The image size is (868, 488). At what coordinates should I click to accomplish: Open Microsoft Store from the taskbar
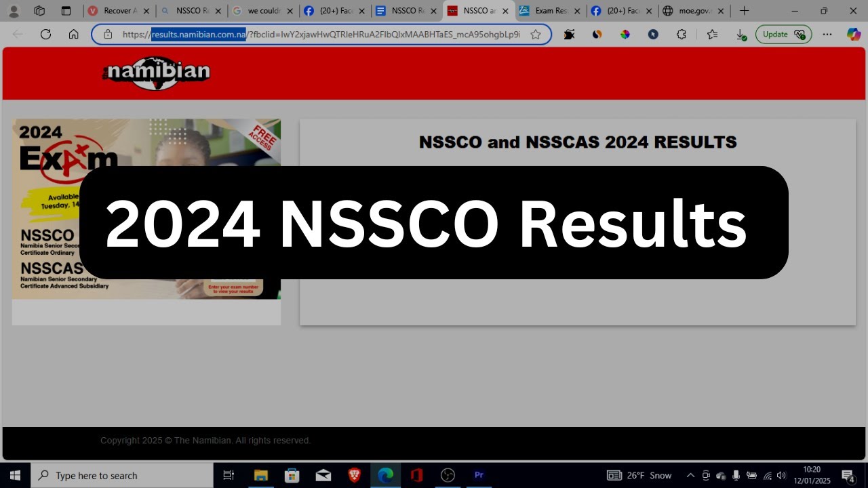click(292, 475)
